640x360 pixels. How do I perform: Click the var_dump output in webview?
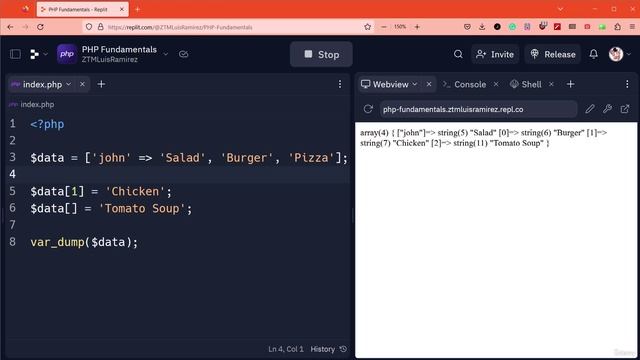[483, 138]
